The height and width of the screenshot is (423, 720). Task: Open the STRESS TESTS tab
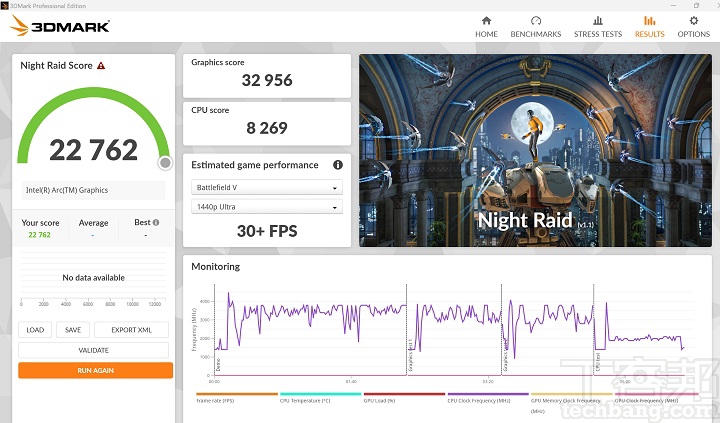pos(598,27)
